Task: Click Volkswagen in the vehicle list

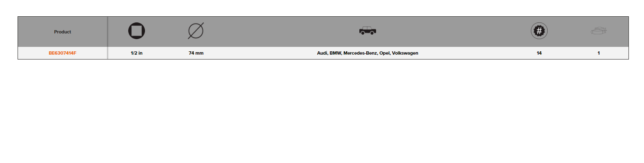Action: click(405, 53)
